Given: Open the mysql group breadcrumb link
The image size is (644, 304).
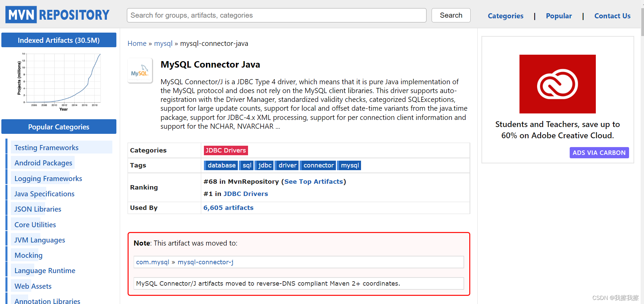Looking at the screenshot, I should [163, 43].
